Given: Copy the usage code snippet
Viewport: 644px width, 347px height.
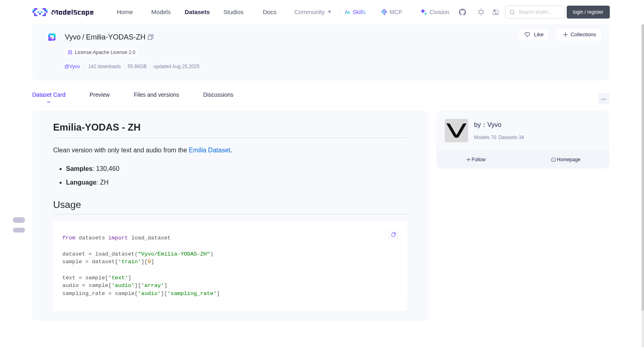Looking at the screenshot, I should click(394, 235).
